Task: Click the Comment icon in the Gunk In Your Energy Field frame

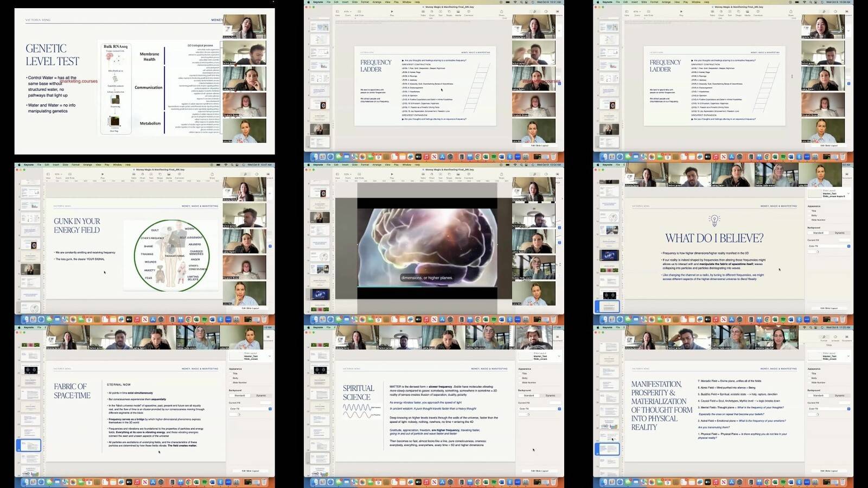Action: click(x=180, y=174)
